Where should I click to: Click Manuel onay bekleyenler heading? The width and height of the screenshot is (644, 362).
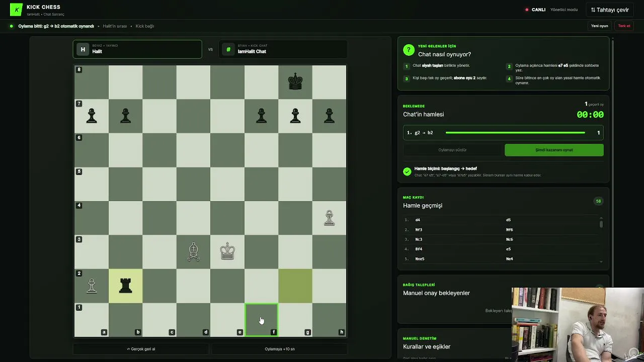tap(436, 293)
